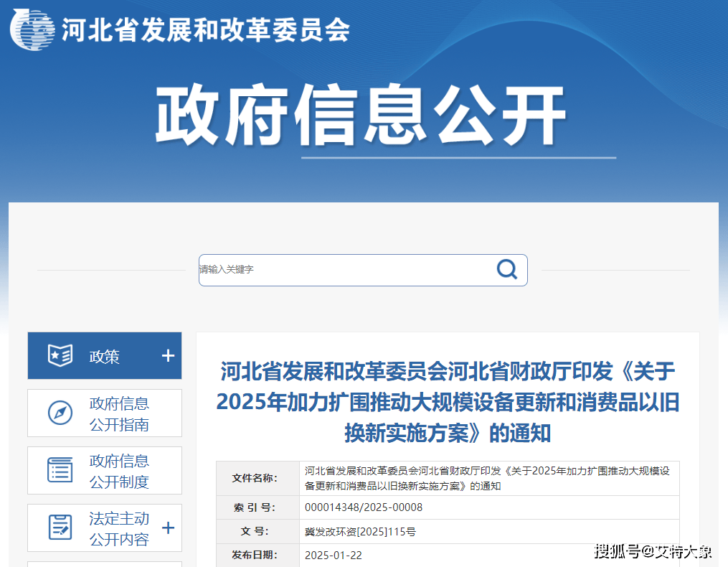Click the magnifier search icon
The width and height of the screenshot is (728, 567).
click(507, 269)
